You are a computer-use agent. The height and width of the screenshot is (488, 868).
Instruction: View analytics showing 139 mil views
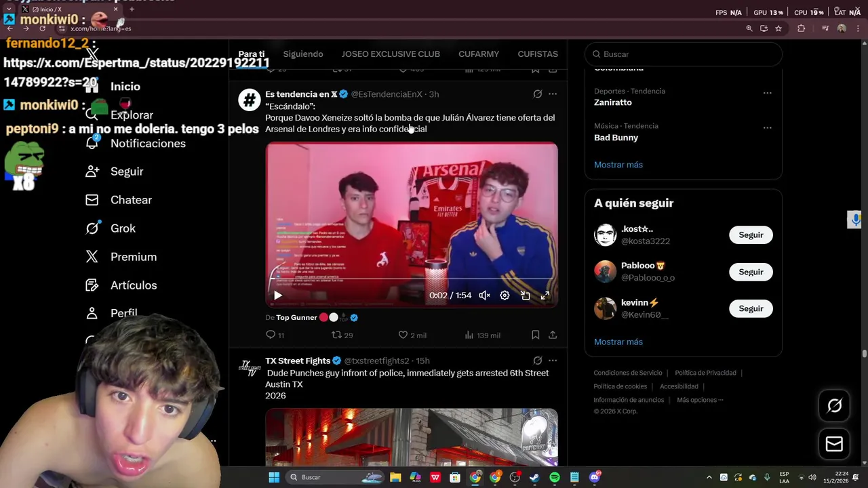(x=483, y=335)
